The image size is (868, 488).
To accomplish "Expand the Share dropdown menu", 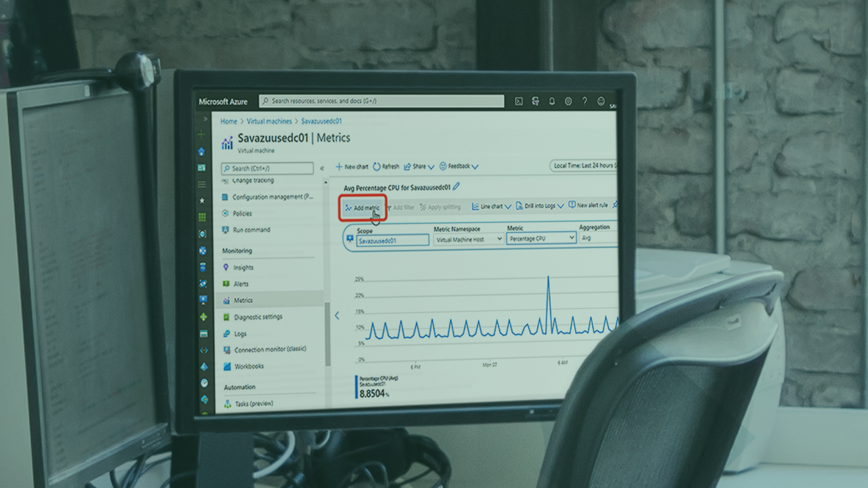I will click(419, 166).
